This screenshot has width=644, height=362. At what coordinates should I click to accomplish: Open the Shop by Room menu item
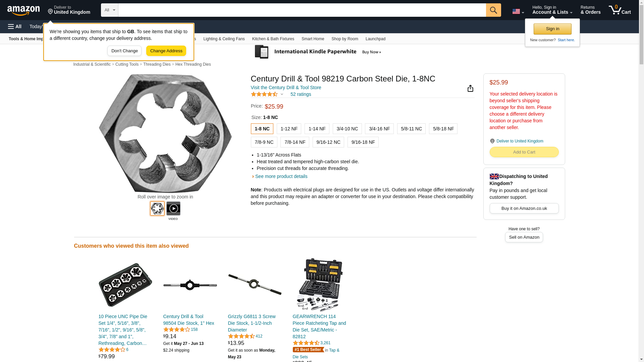pos(345,39)
